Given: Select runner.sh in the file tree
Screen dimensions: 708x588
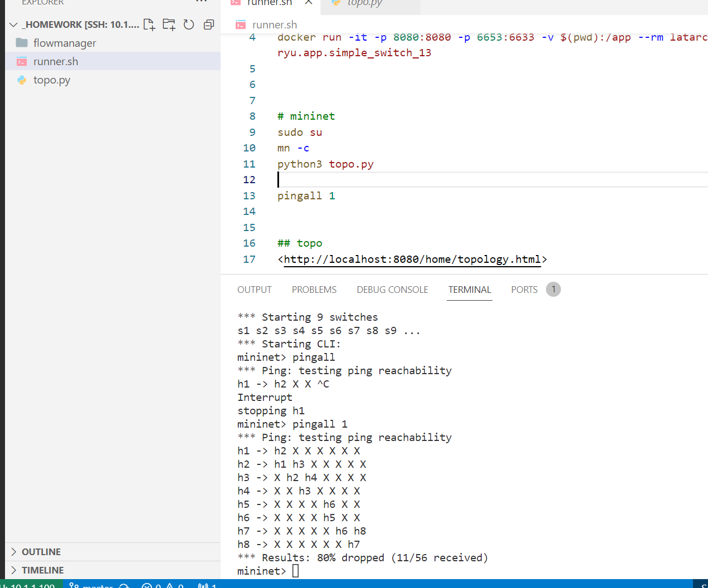Looking at the screenshot, I should coord(113,61).
